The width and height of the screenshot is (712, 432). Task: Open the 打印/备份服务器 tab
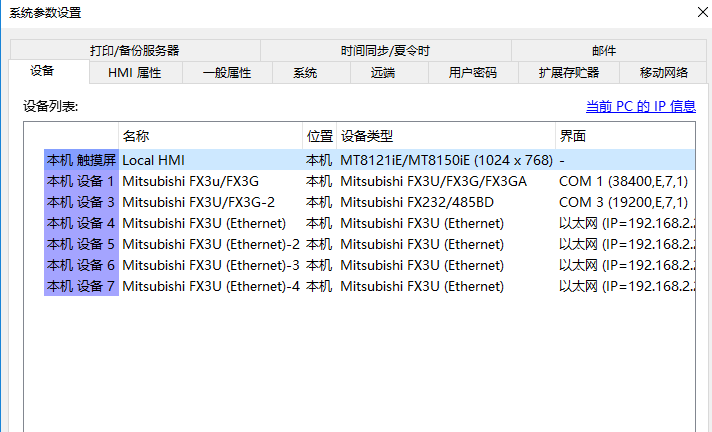[x=134, y=50]
